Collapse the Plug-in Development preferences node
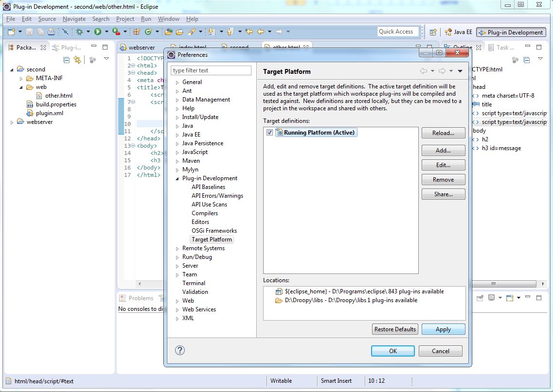Image resolution: width=553 pixels, height=392 pixels. pos(177,179)
